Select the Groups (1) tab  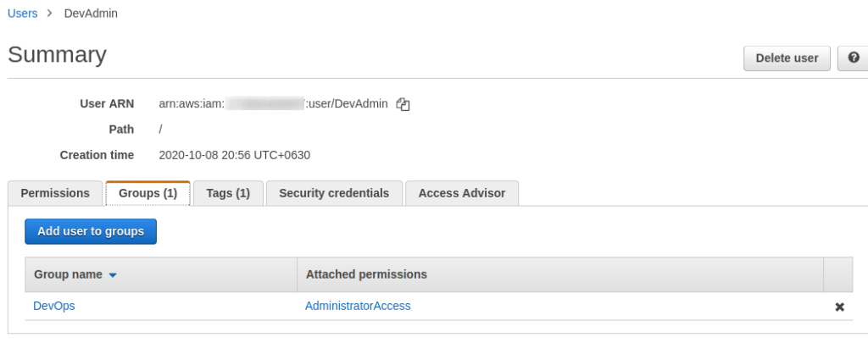click(147, 193)
